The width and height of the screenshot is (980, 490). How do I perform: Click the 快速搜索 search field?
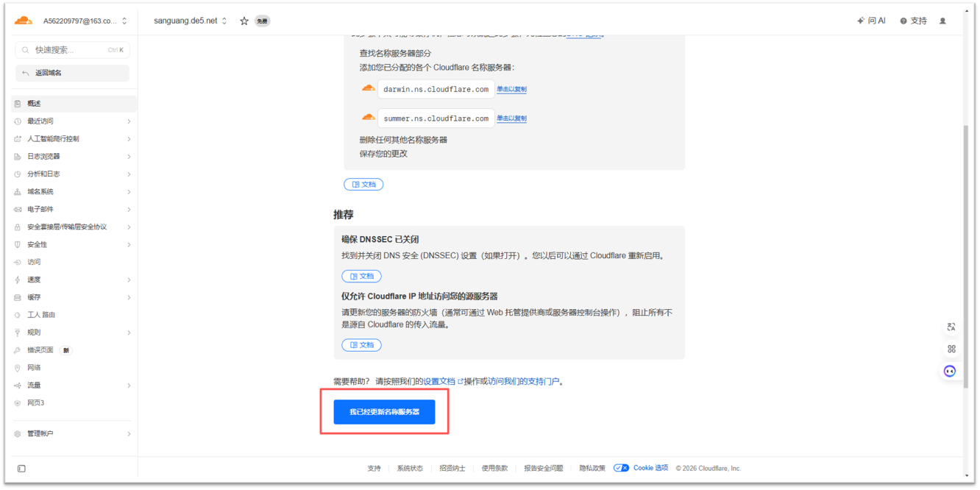tap(72, 50)
